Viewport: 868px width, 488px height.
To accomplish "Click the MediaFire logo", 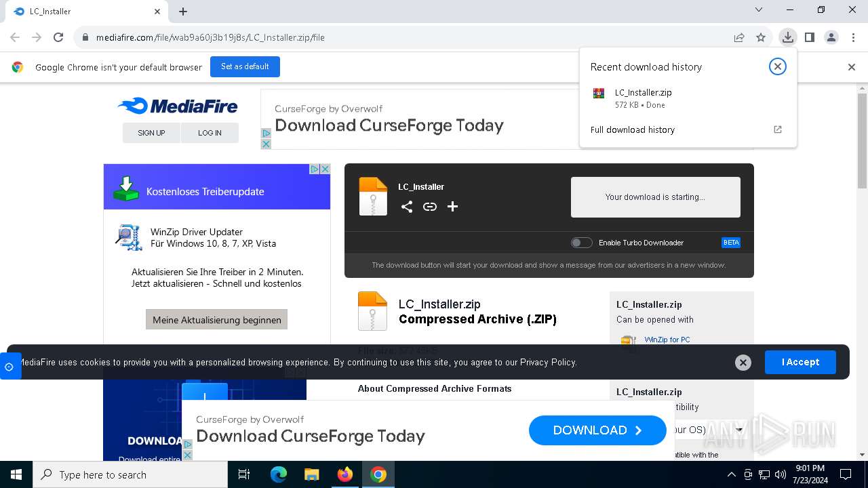I will click(178, 106).
